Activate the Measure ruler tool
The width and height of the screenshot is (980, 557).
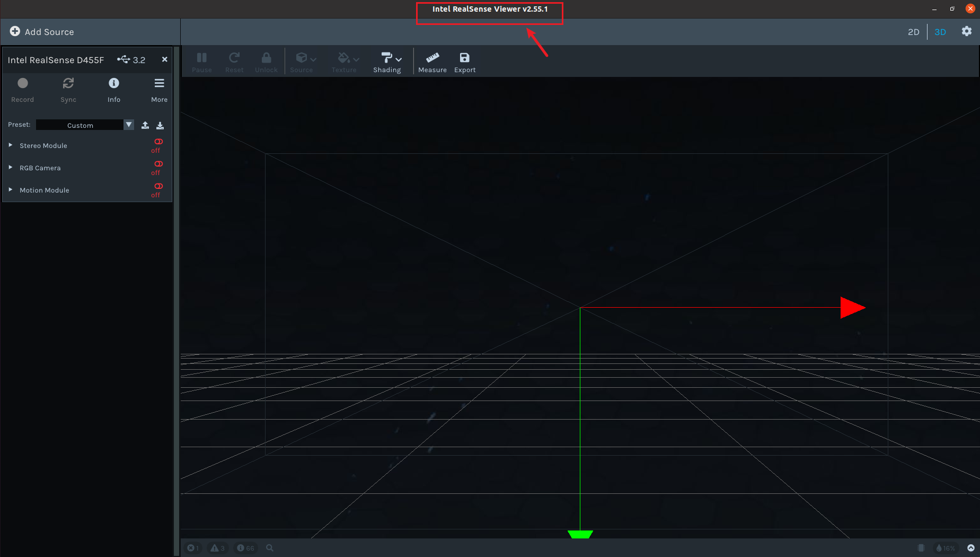pyautogui.click(x=432, y=62)
